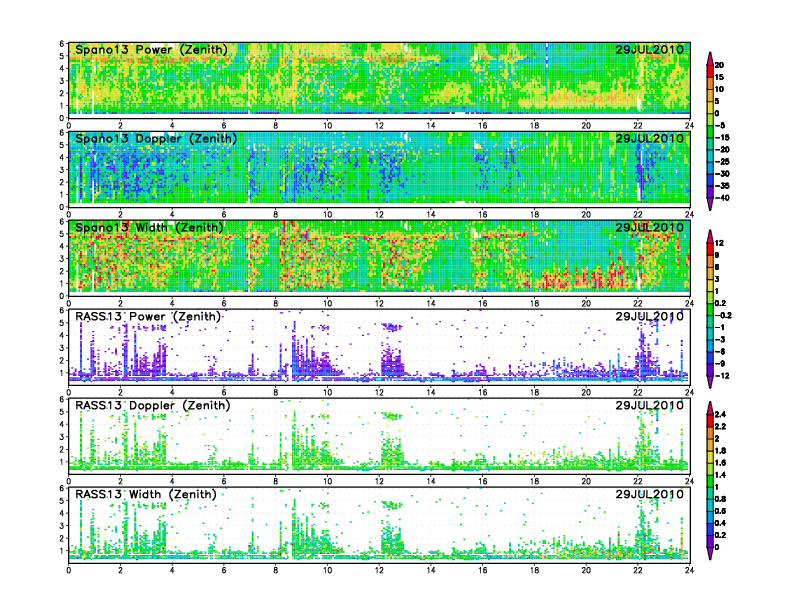Select the 29JUL2010 date in Spano13 Power panel
Screen dimensions: 792x612
650,49
